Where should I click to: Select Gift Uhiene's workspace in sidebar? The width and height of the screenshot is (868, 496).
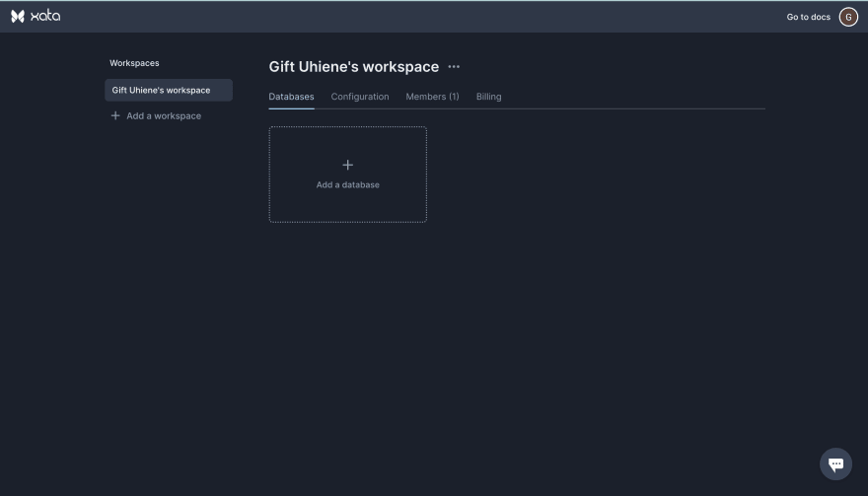[169, 91]
